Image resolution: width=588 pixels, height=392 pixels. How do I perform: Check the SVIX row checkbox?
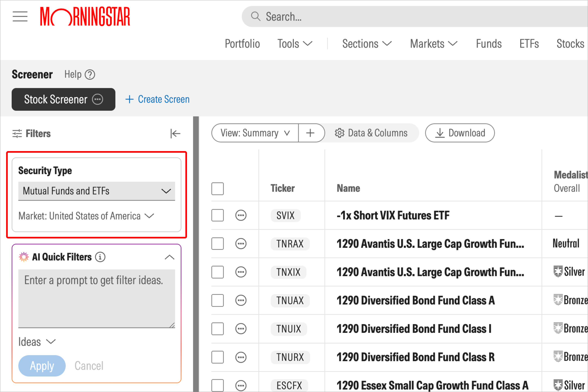click(217, 215)
